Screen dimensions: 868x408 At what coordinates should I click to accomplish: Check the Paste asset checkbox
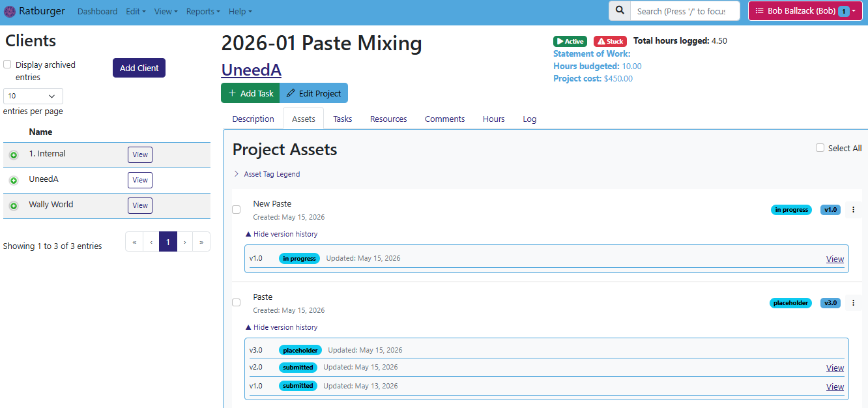click(x=237, y=302)
